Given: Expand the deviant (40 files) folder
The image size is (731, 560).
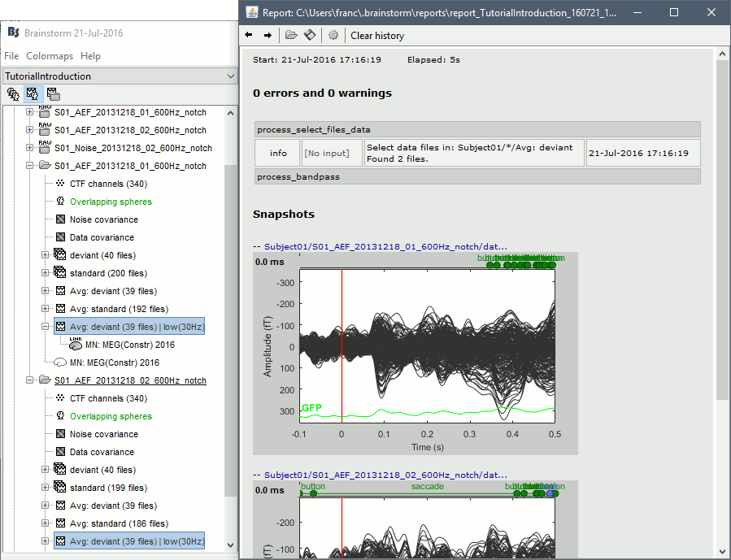Looking at the screenshot, I should pyautogui.click(x=46, y=255).
